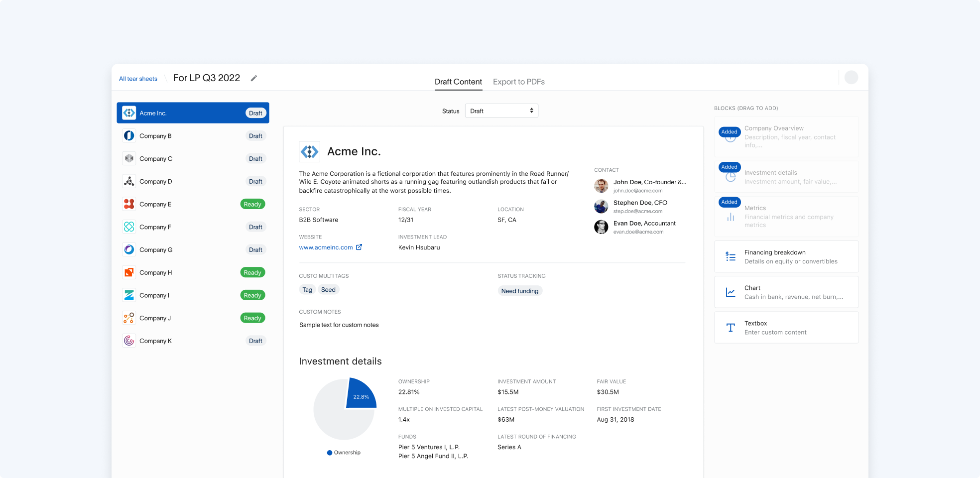980x478 pixels.
Task: Open the Status dropdown showing Draft
Action: (x=501, y=111)
